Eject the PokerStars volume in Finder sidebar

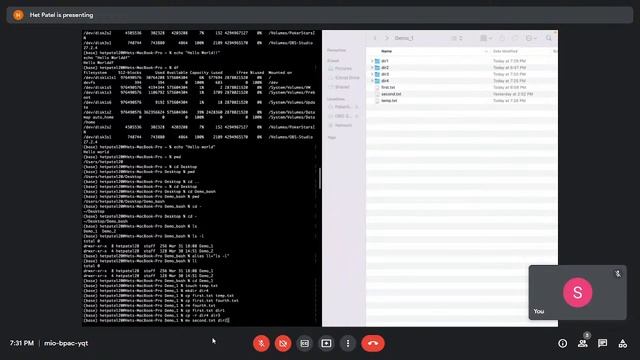click(357, 107)
